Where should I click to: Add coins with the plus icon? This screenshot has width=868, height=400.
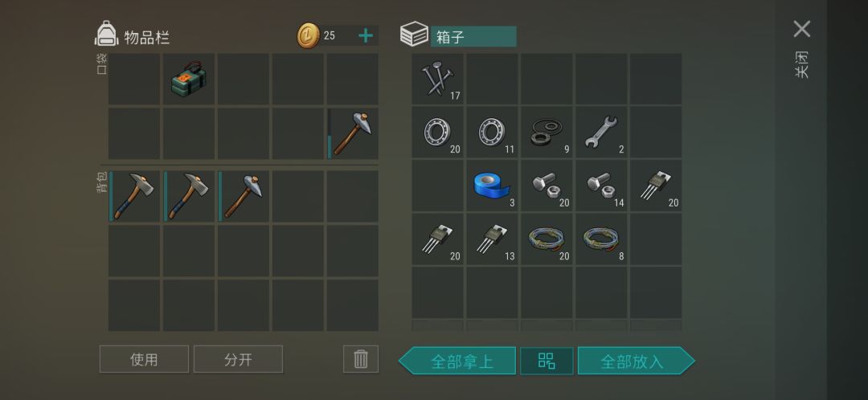tap(366, 36)
